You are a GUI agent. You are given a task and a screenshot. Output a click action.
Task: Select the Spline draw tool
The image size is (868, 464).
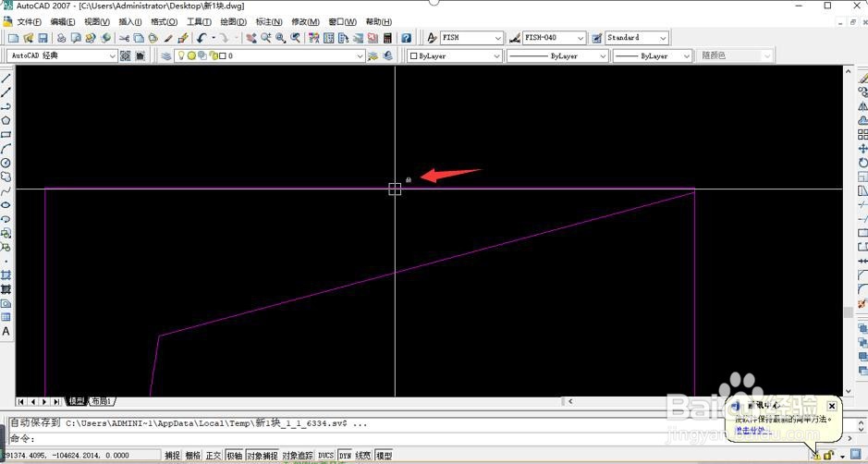point(6,191)
